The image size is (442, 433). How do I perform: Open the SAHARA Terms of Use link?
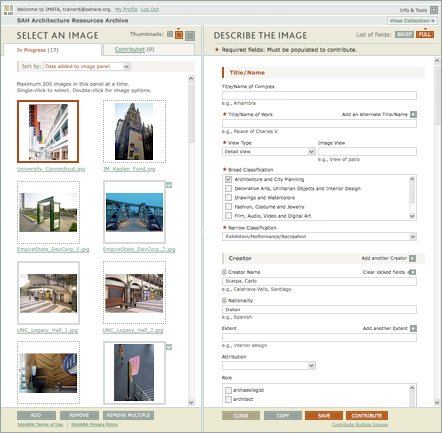point(40,425)
